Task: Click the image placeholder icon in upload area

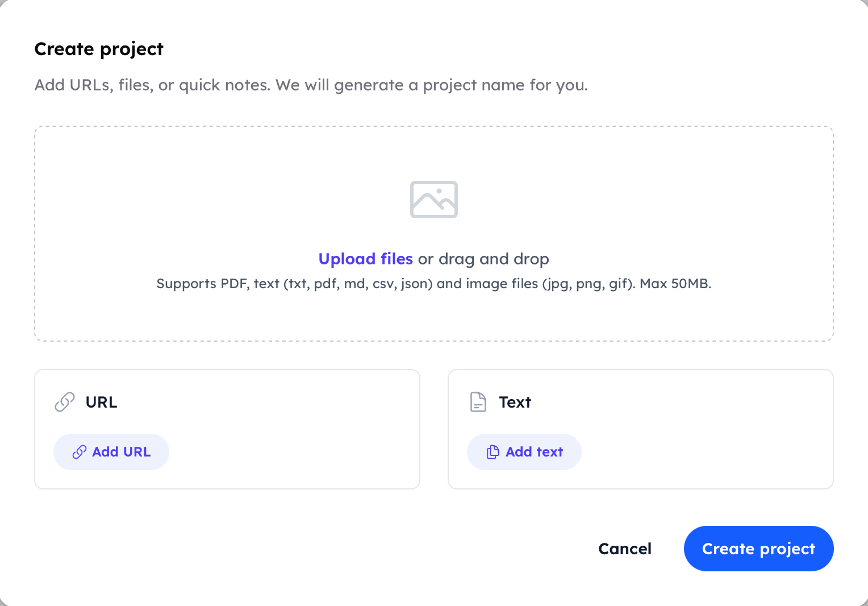Action: [x=433, y=199]
